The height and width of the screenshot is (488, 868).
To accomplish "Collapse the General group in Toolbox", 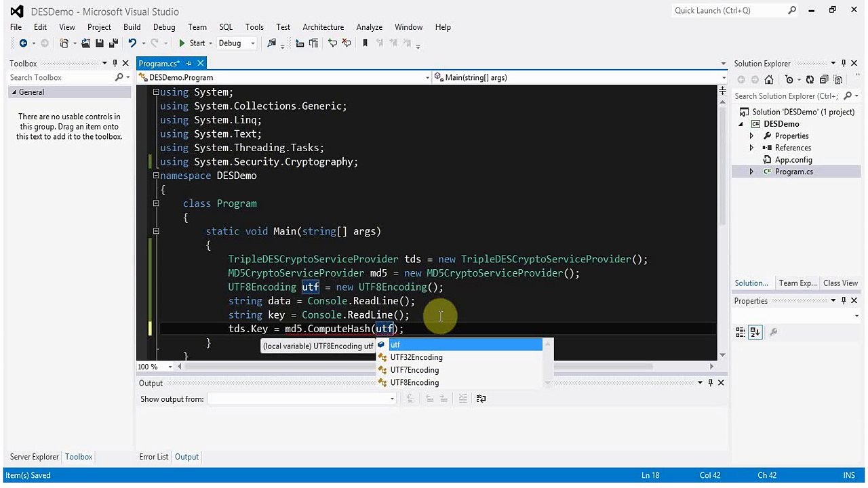I will pos(14,92).
